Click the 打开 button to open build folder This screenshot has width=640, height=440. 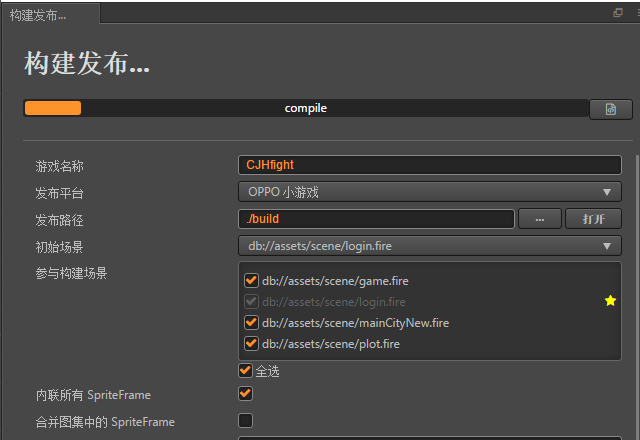(x=593, y=219)
